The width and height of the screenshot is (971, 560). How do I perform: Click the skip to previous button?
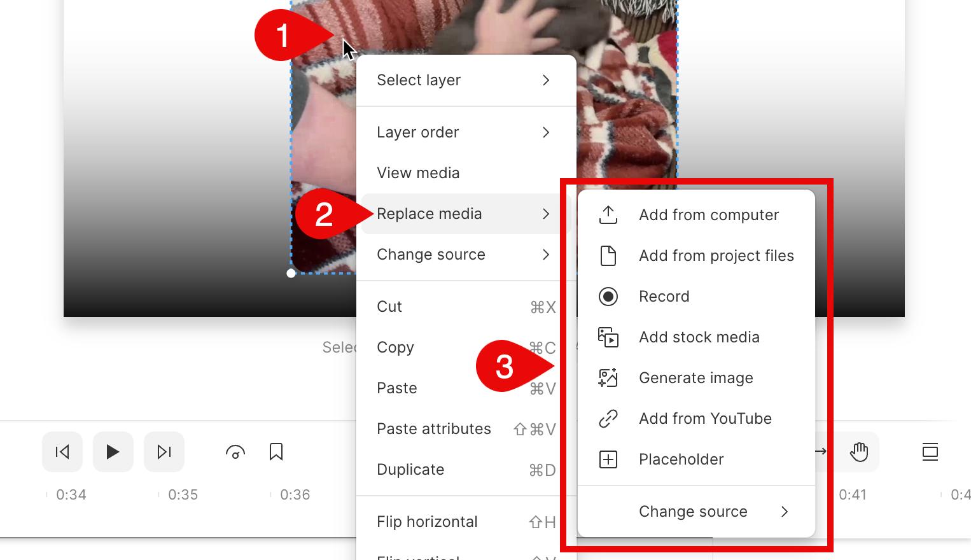pyautogui.click(x=62, y=452)
